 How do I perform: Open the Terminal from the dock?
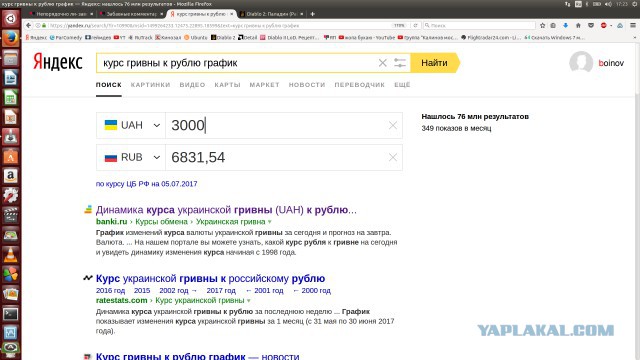tap(10, 314)
